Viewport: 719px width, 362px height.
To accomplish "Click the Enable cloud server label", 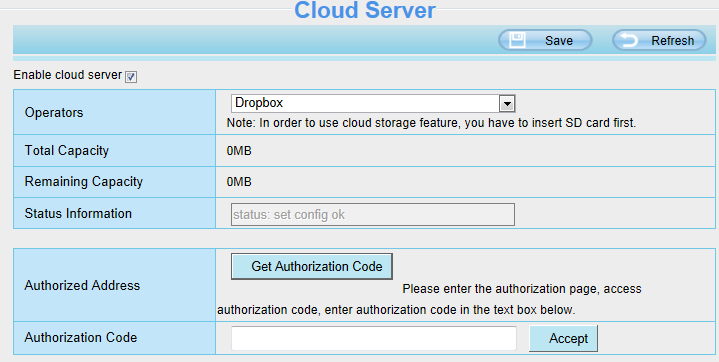I will (x=67, y=75).
